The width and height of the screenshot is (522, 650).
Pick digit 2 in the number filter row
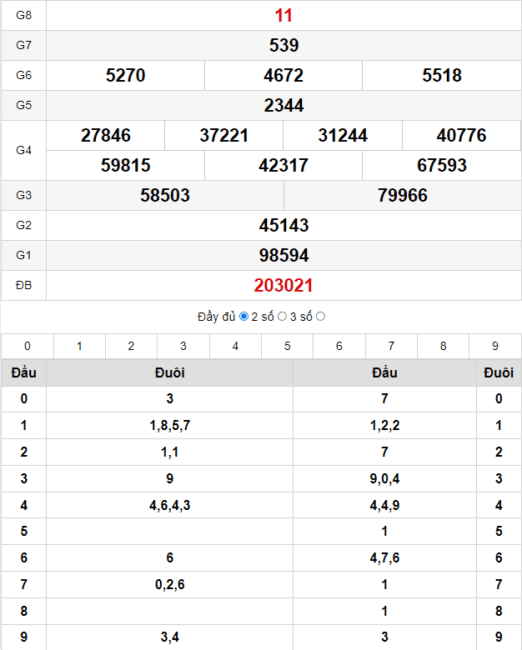coord(131,346)
